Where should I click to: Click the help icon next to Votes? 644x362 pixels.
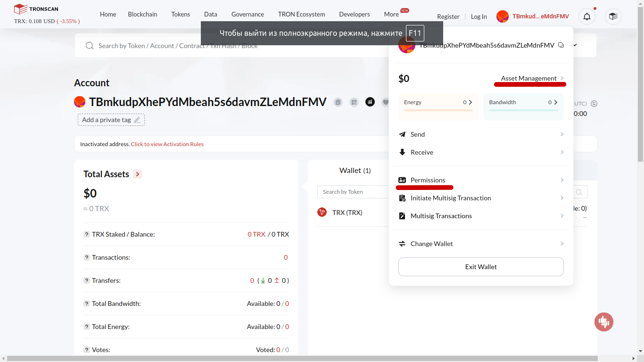pyautogui.click(x=87, y=350)
